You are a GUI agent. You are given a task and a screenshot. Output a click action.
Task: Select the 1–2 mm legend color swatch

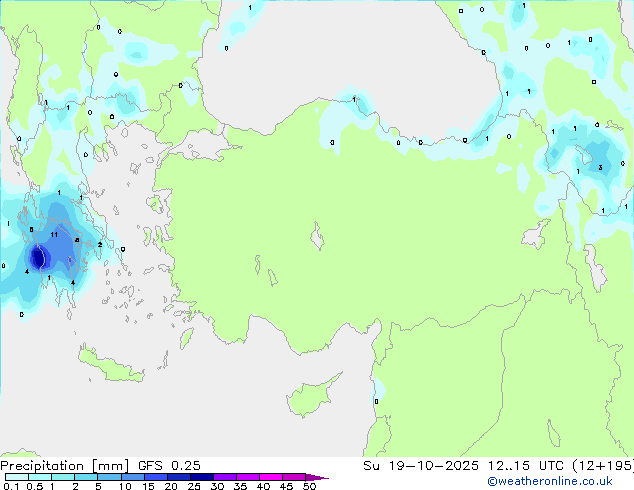63,477
